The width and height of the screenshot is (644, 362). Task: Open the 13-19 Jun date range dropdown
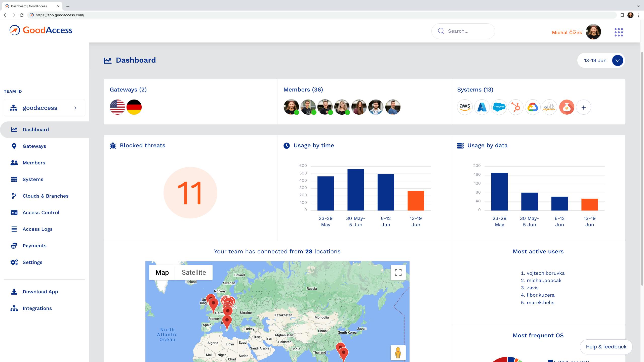[617, 61]
